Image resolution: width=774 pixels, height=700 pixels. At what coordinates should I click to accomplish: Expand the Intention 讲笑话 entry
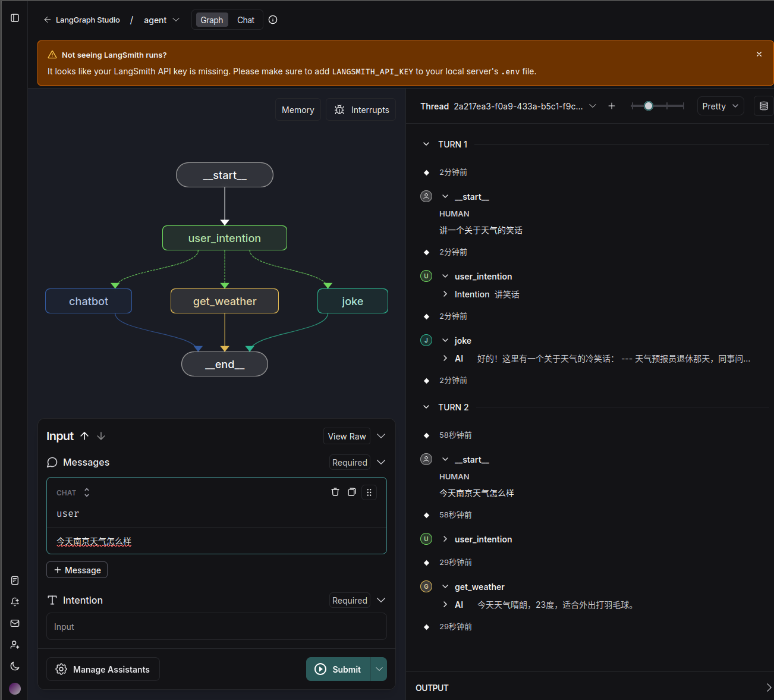445,294
